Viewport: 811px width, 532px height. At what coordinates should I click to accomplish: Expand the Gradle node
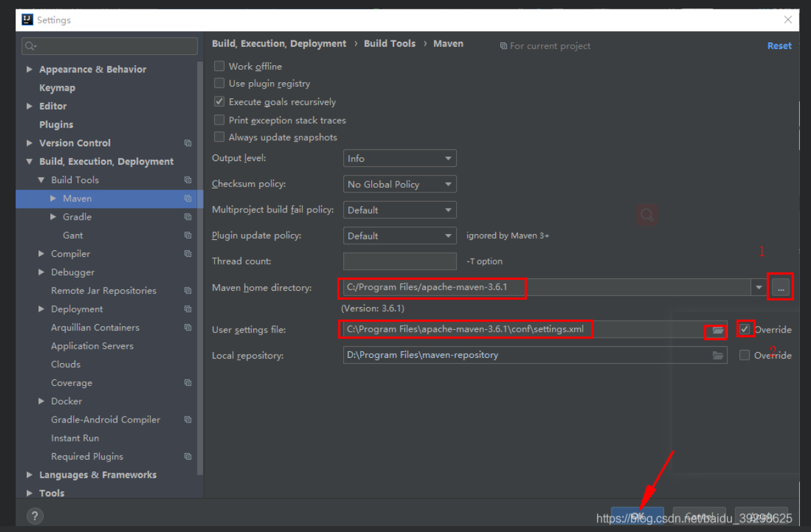click(54, 216)
